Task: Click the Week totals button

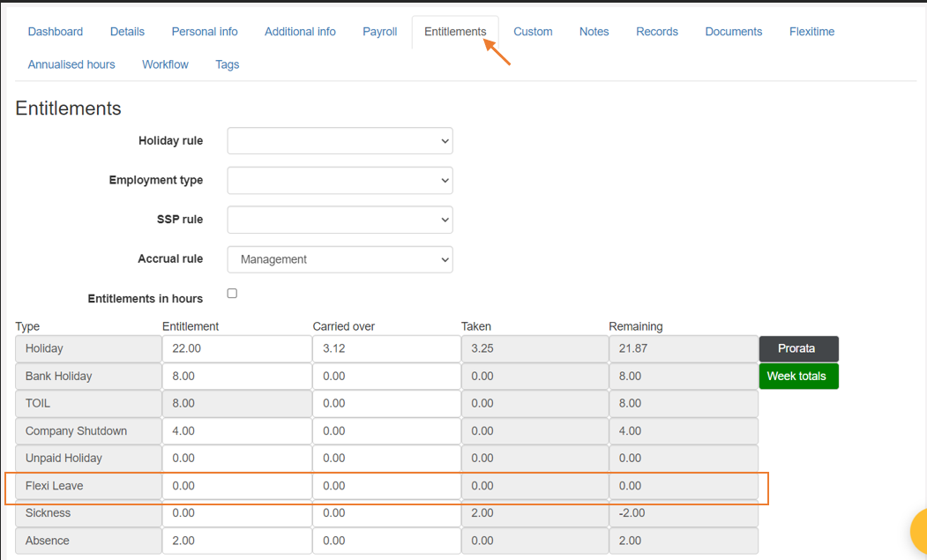Action: 798,376
